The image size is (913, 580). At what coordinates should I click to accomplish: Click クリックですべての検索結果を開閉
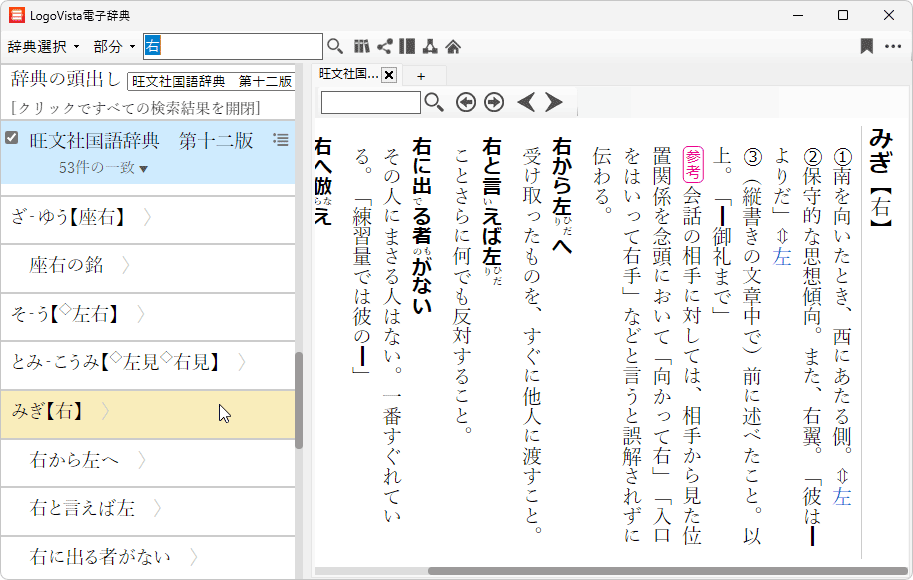[135, 108]
